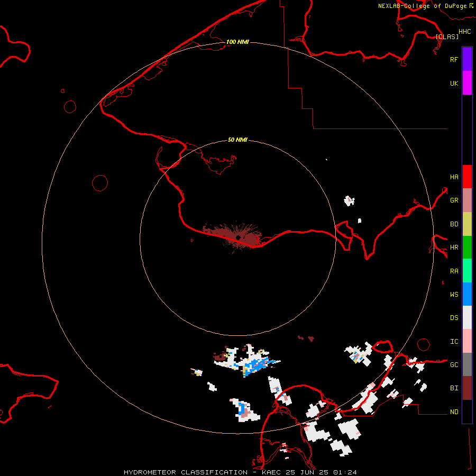The height and width of the screenshot is (476, 476).
Task: Click the brown biological echo near radar
Action: (x=233, y=236)
